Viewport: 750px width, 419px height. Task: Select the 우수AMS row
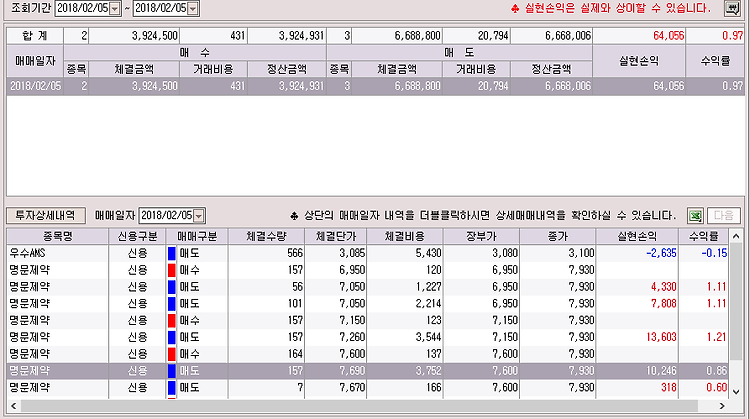pyautogui.click(x=368, y=253)
